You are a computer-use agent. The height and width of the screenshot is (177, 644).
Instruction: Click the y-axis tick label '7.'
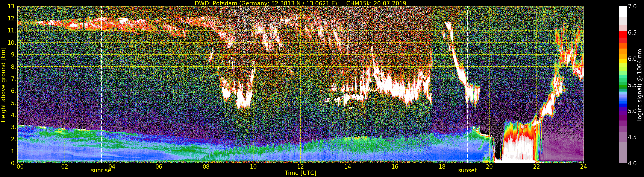[x=13, y=79]
